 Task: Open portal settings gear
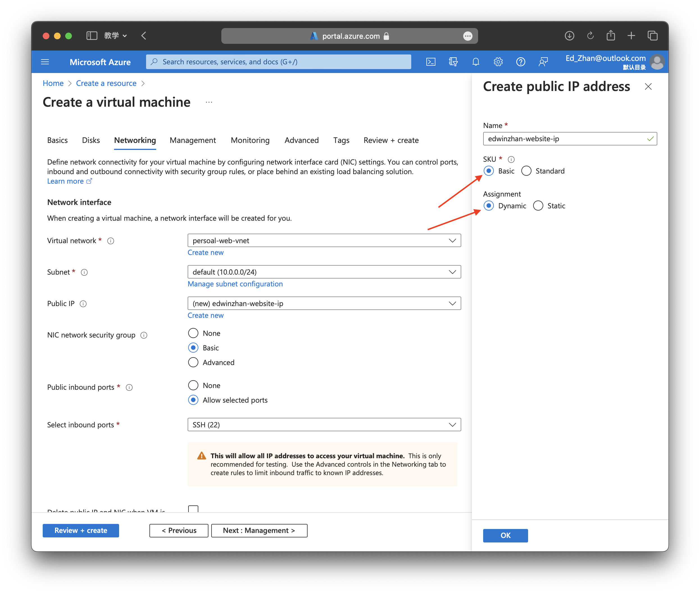pyautogui.click(x=498, y=62)
